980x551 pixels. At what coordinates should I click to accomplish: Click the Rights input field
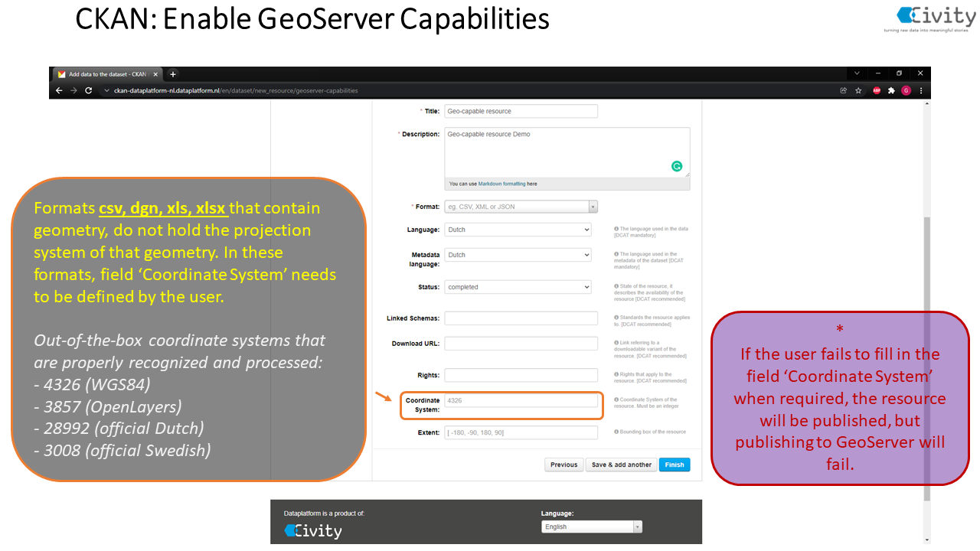coord(521,375)
